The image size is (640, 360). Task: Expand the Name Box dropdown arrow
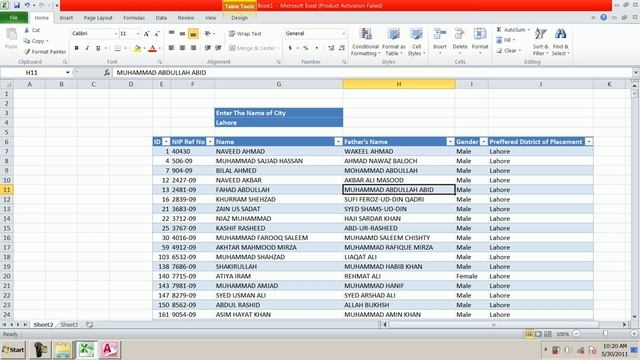coord(67,73)
